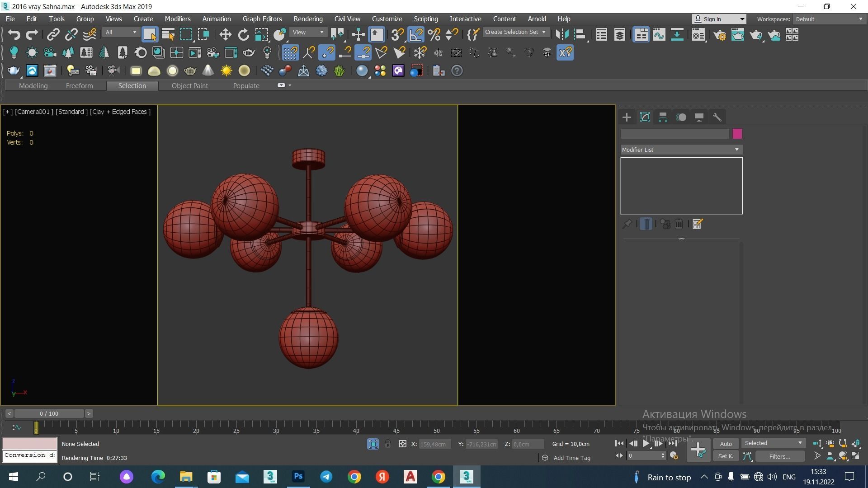Click the sun light icon in toolbar

tap(226, 71)
